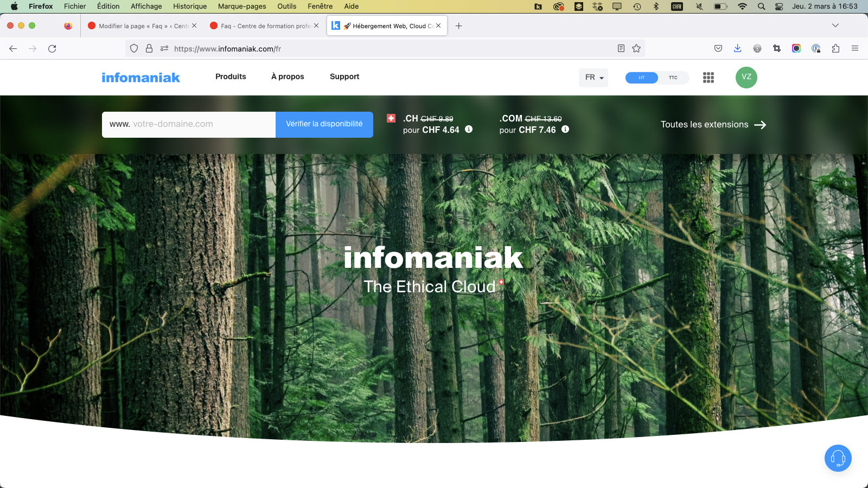Click the domain name search field

189,124
